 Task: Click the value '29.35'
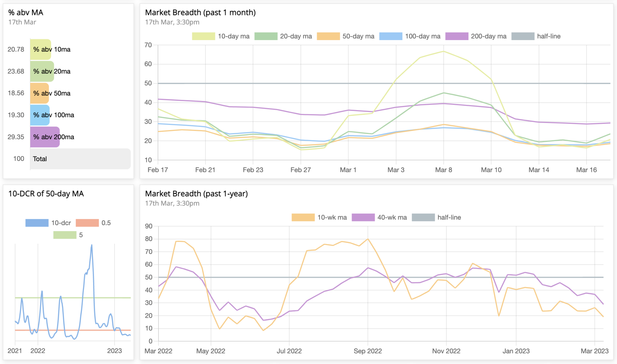point(16,137)
